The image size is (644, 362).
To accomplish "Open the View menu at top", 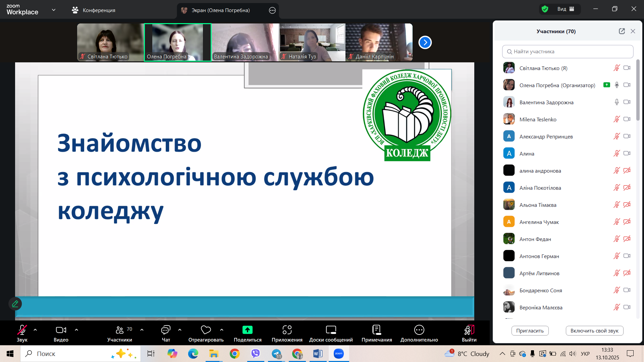I will (566, 9).
